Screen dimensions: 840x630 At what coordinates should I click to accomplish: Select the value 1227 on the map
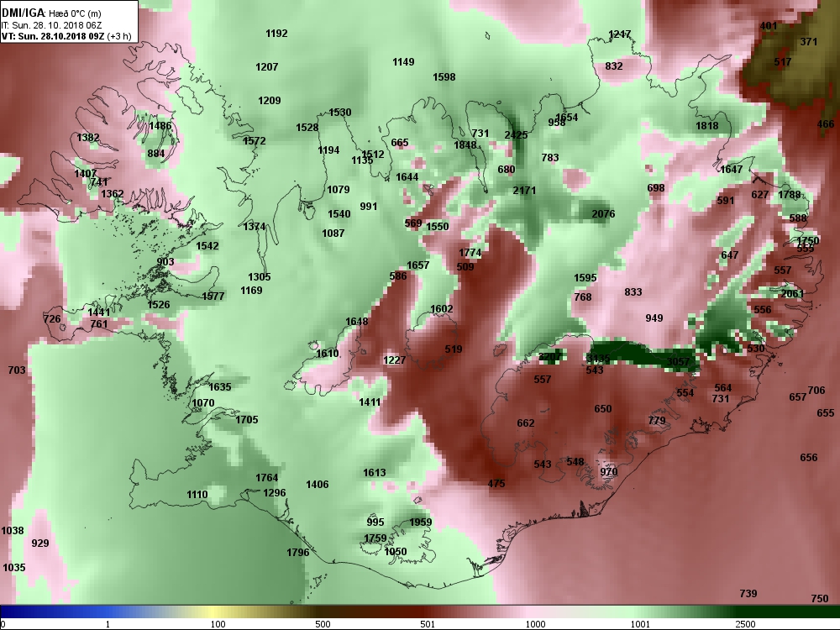point(394,360)
